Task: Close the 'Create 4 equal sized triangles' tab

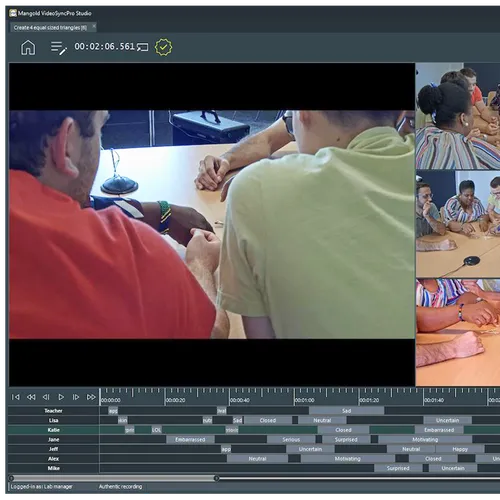Action: (94, 26)
